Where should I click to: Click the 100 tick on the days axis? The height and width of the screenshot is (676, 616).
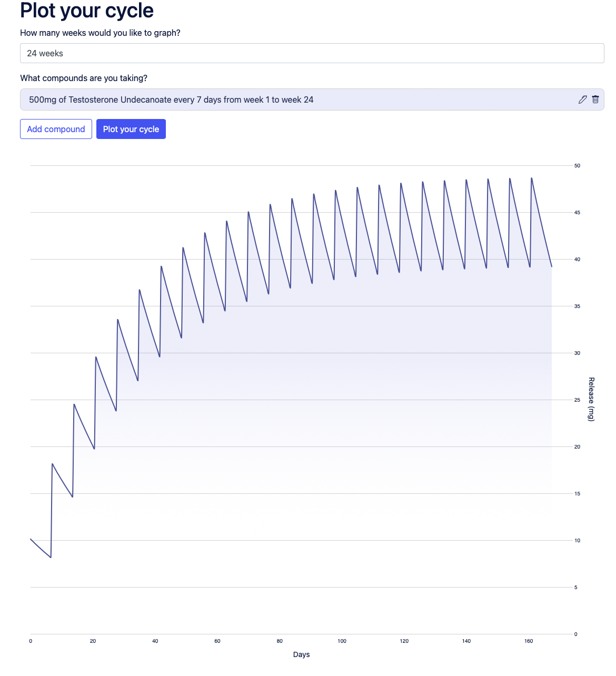342,641
